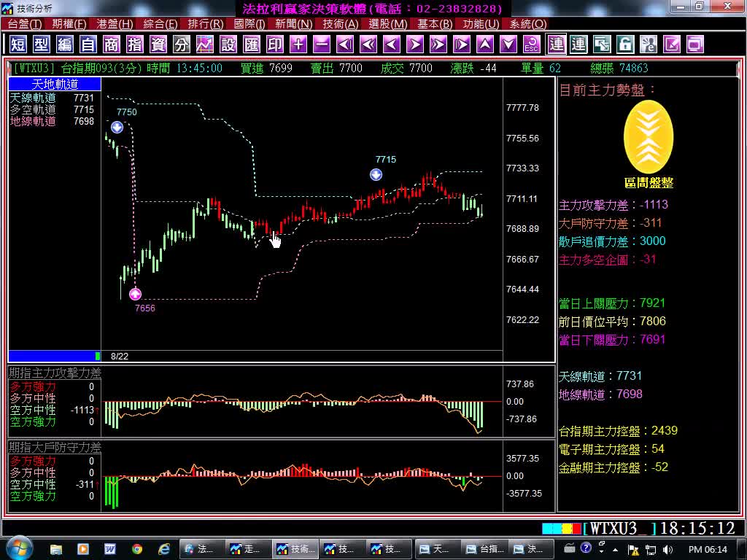Click the 7656 low marker on chart

[x=135, y=295]
